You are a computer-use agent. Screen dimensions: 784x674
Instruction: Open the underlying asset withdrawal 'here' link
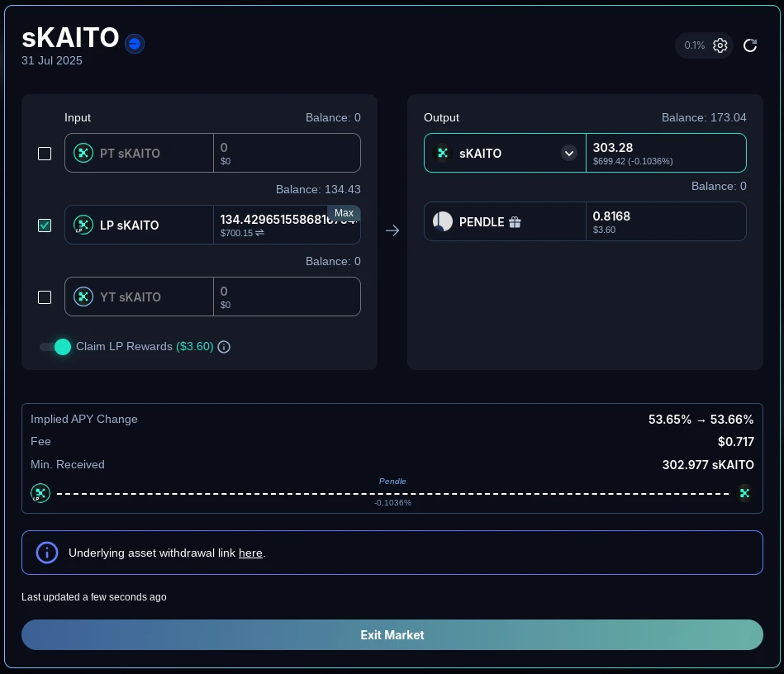tap(250, 553)
